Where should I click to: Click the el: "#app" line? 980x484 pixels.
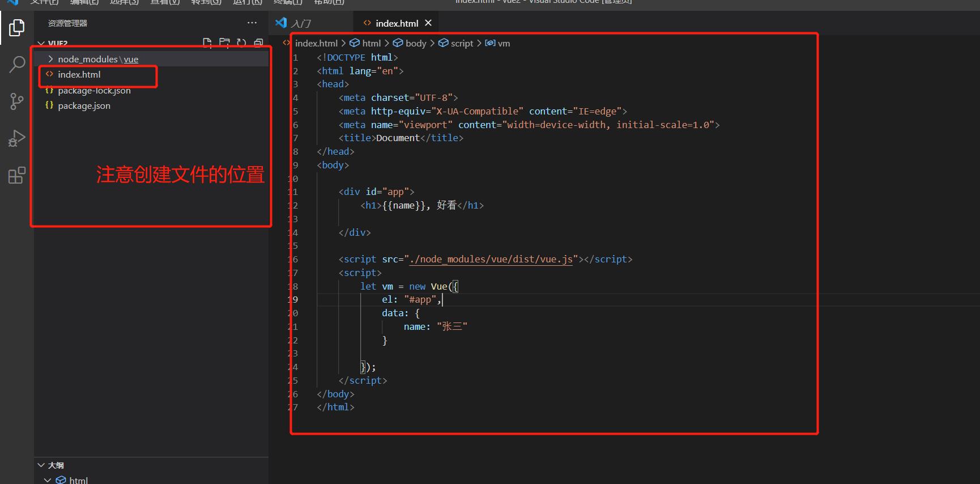click(412, 299)
